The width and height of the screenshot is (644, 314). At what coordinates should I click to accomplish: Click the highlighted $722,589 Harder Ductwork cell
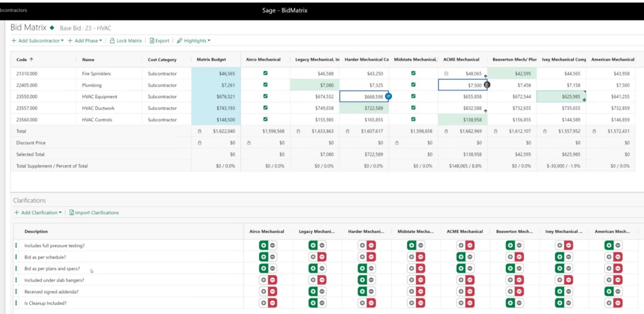pos(364,108)
